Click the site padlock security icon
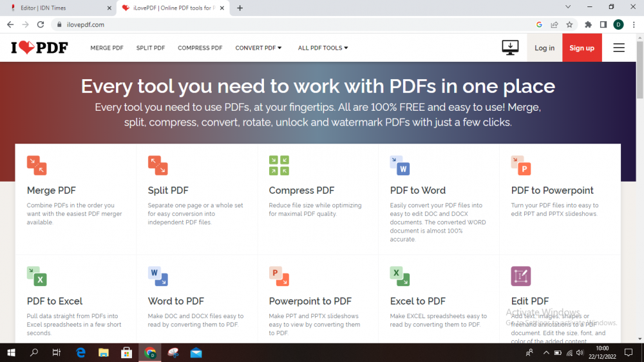This screenshot has width=644, height=362. [59, 24]
